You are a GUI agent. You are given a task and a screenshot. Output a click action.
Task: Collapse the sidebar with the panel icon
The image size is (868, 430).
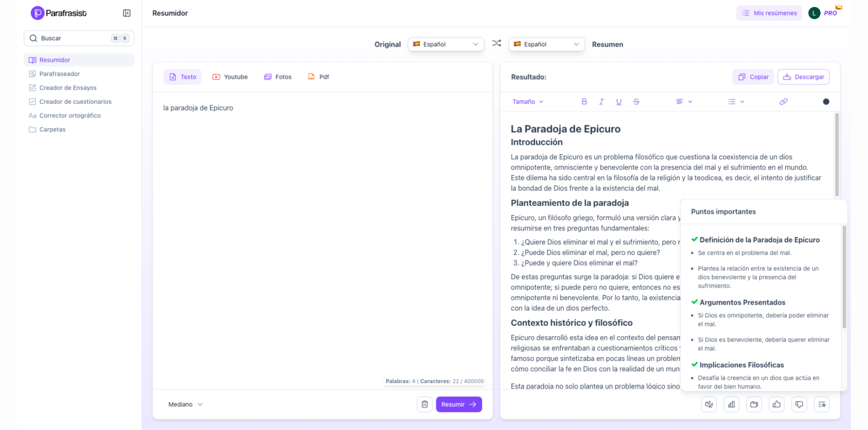point(127,13)
